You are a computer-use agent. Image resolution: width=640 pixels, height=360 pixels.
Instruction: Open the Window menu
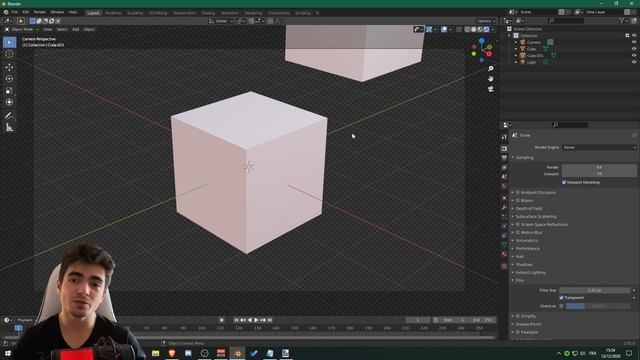point(57,12)
